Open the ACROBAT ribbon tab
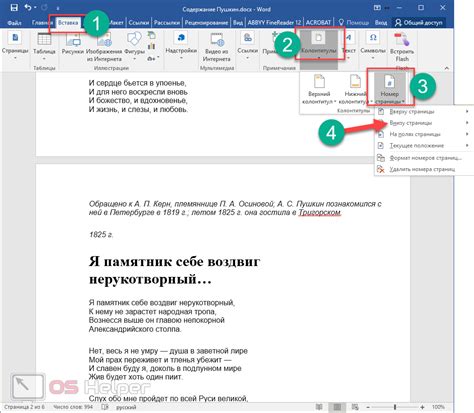 318,23
